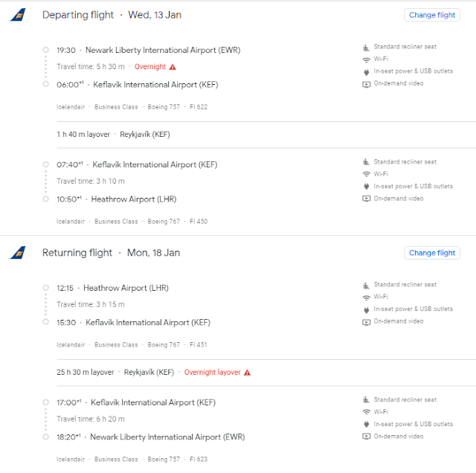The width and height of the screenshot is (476, 473).
Task: Select the Departing flight Wed, 13 Jan header
Action: [112, 15]
